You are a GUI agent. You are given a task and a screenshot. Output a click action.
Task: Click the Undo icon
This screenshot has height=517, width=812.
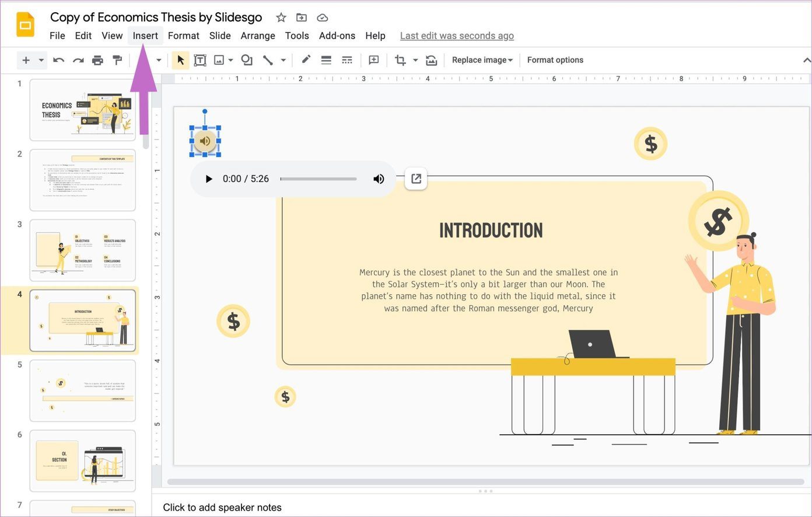click(x=58, y=60)
